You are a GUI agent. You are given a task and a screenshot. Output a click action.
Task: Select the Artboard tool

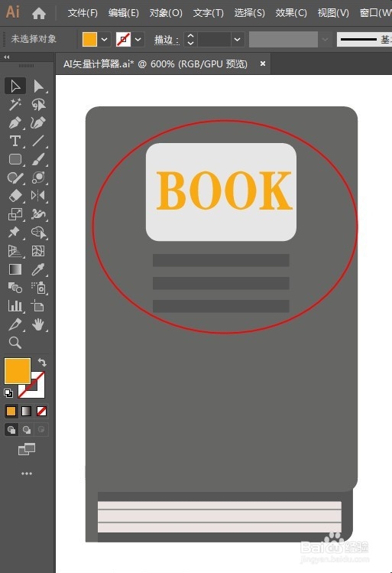pyautogui.click(x=38, y=306)
